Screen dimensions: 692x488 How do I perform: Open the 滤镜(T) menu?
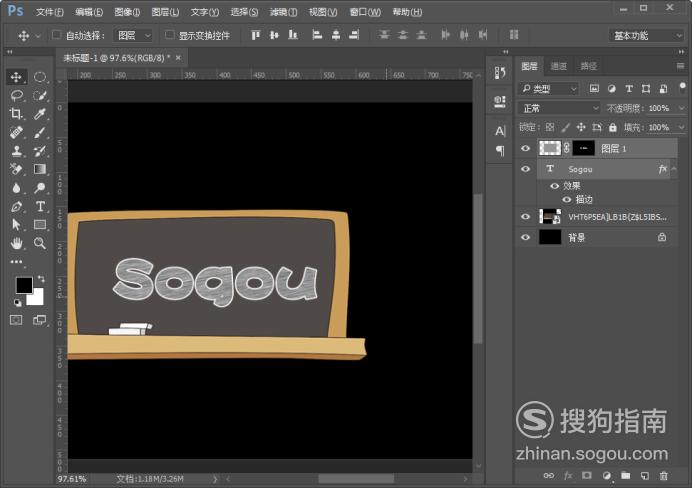click(x=283, y=12)
